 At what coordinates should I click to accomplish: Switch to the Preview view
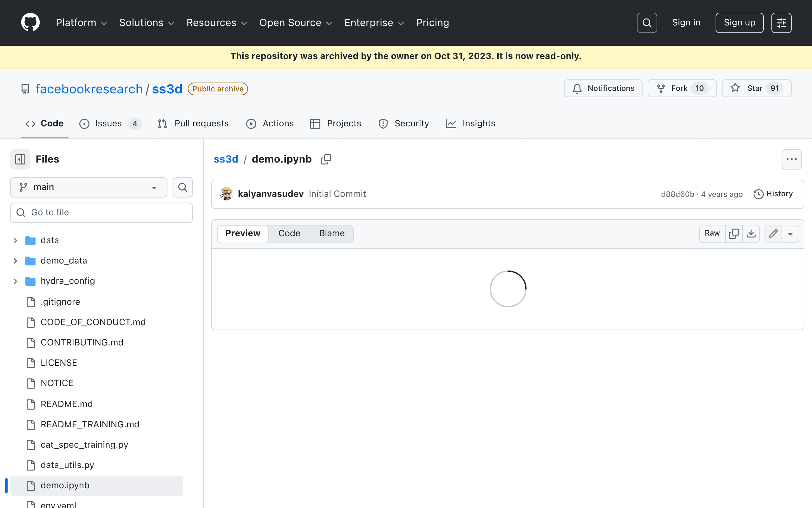(243, 233)
